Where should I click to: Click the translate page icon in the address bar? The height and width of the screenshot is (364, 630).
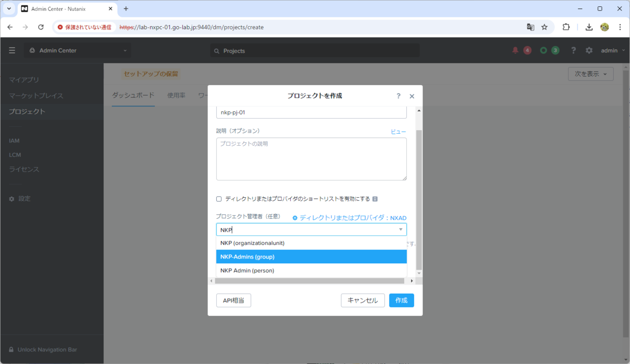[530, 27]
